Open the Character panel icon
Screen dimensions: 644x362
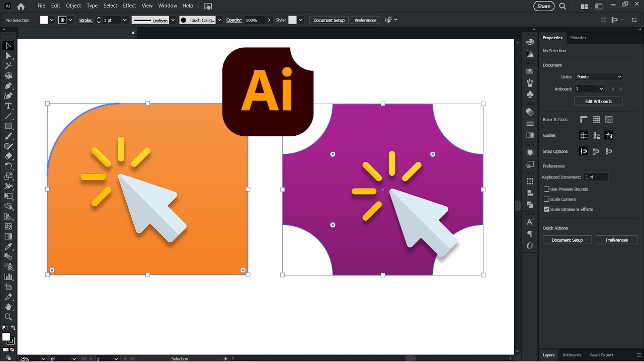[x=530, y=222]
